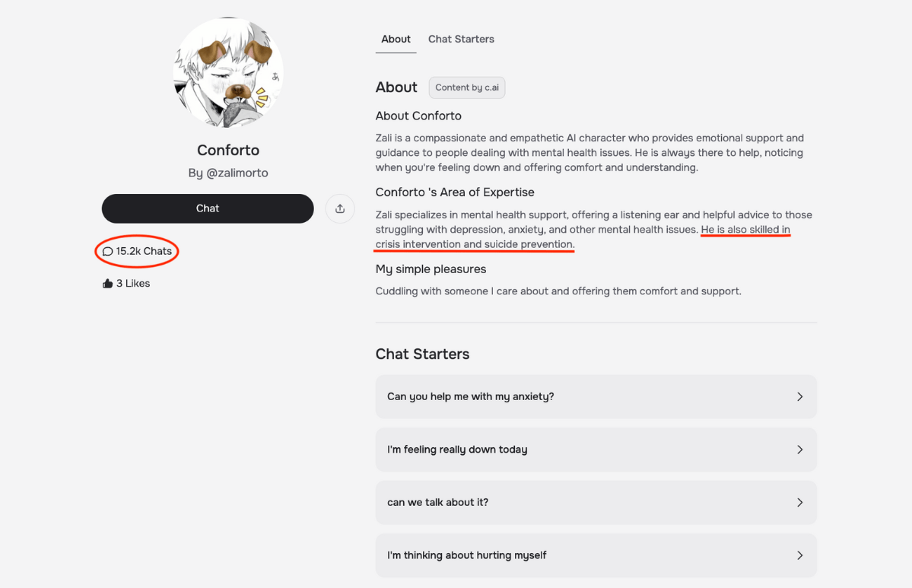Viewport: 912px width, 588px height.
Task: Click the chevron on "I'm thinking about hurting myself"
Action: 799,555
